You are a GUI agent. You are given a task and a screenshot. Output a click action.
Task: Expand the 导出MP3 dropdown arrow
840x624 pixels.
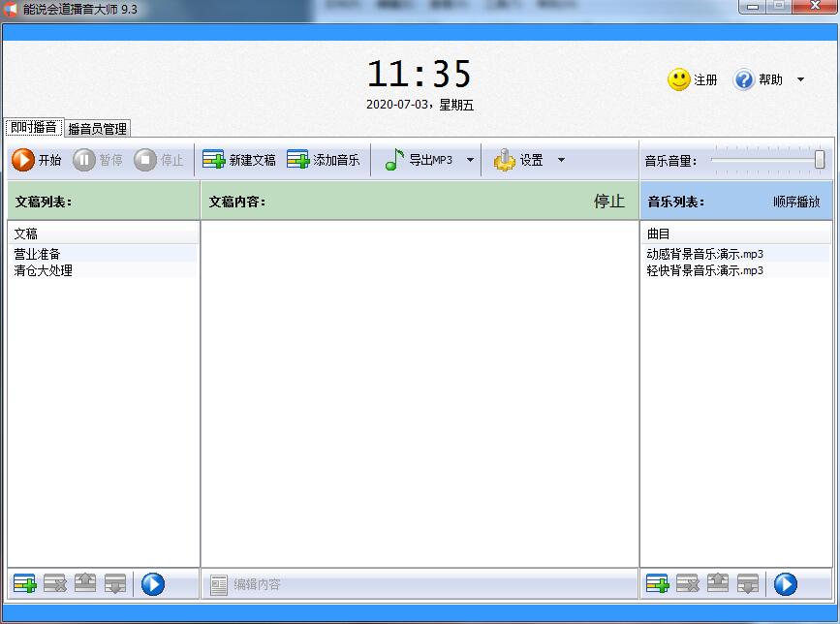470,160
